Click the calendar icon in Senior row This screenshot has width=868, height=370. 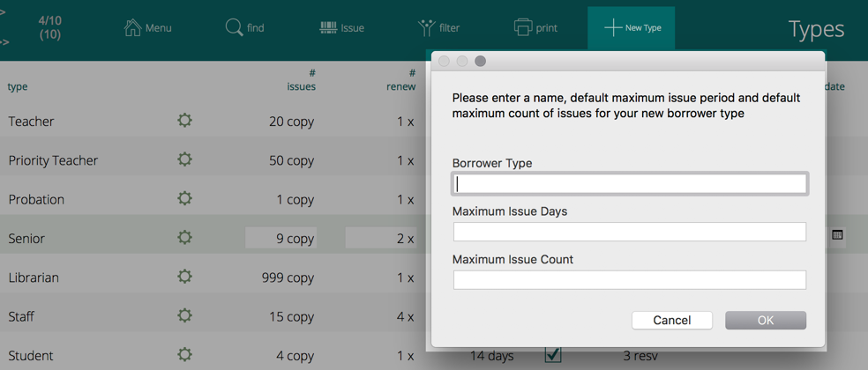tap(837, 235)
